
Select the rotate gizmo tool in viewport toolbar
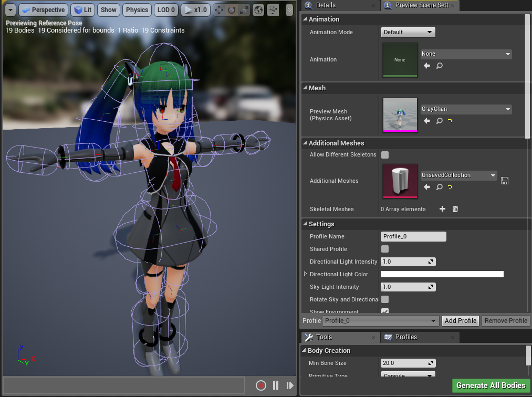[232, 10]
